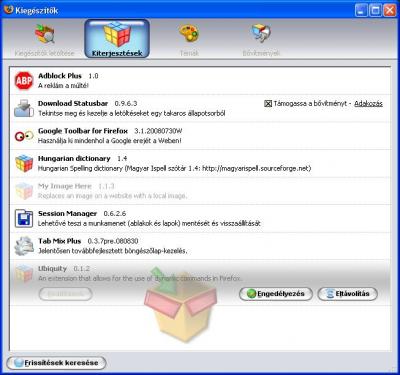Click the Tab Mix Plus gear icon

point(24,246)
